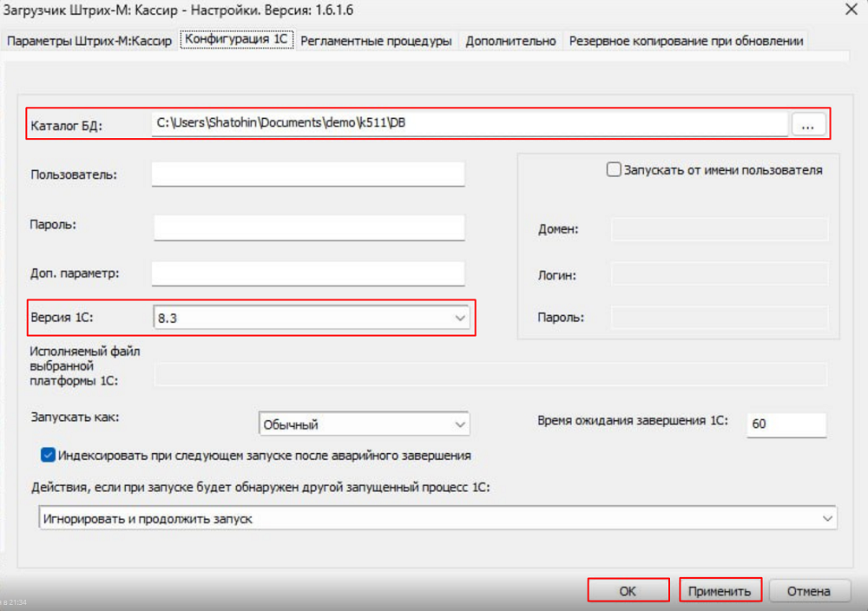The height and width of the screenshot is (611, 868).
Task: Close the settings window
Action: tap(852, 10)
